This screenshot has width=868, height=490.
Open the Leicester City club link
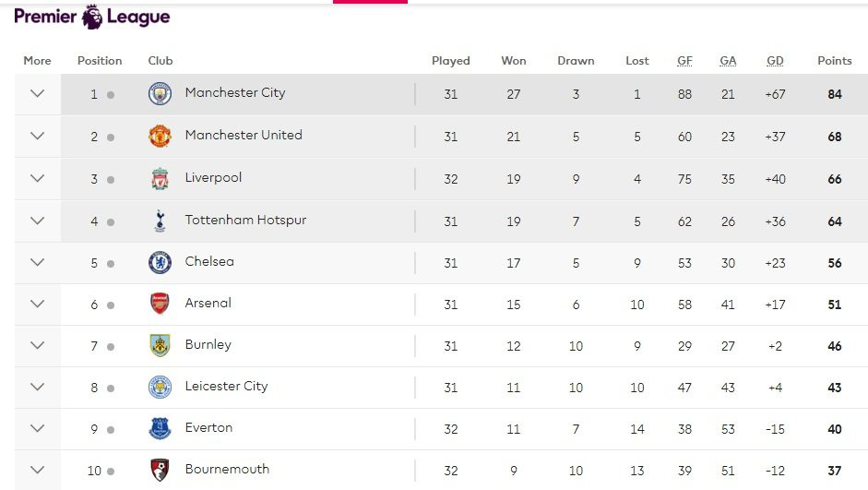226,387
